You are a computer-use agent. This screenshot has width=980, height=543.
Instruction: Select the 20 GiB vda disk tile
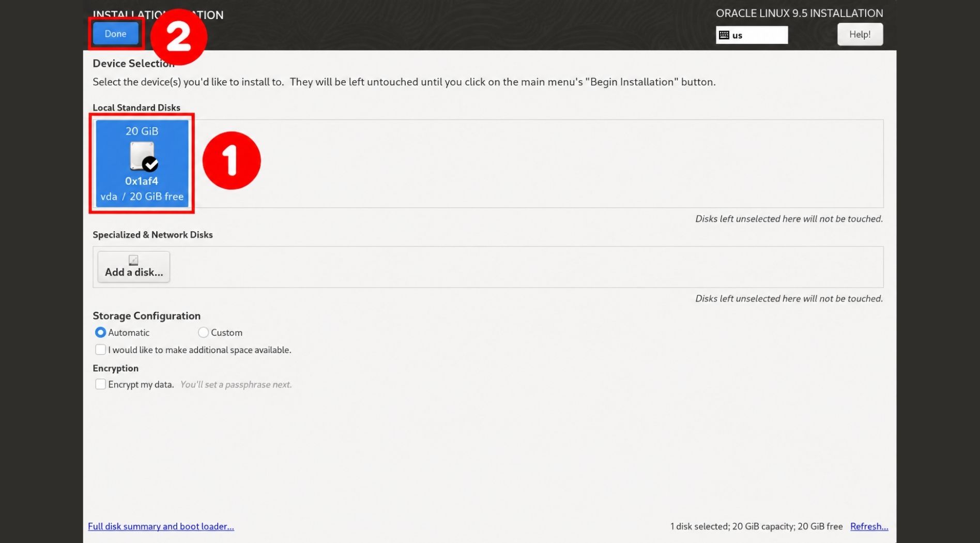[x=142, y=163]
